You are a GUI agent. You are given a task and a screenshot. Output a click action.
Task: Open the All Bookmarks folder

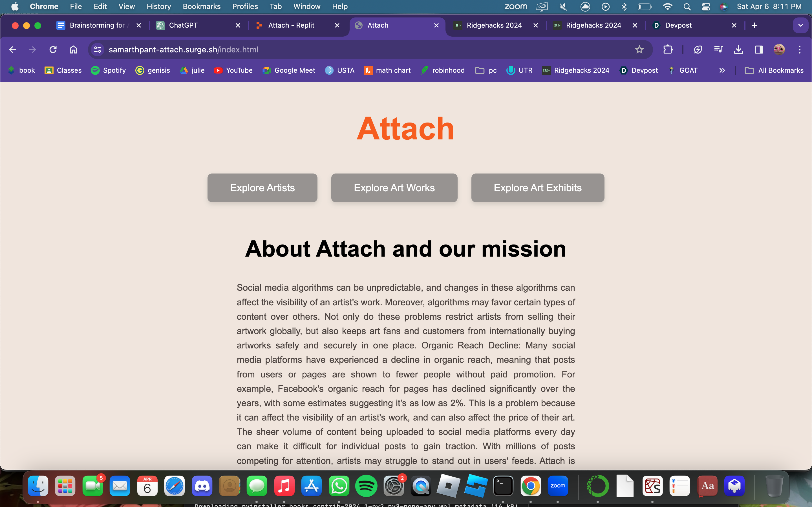(774, 70)
